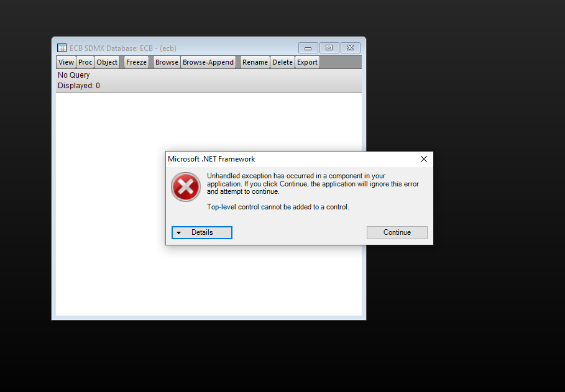This screenshot has width=565, height=392.
Task: Click the Browse toolbar button
Action: click(x=167, y=62)
